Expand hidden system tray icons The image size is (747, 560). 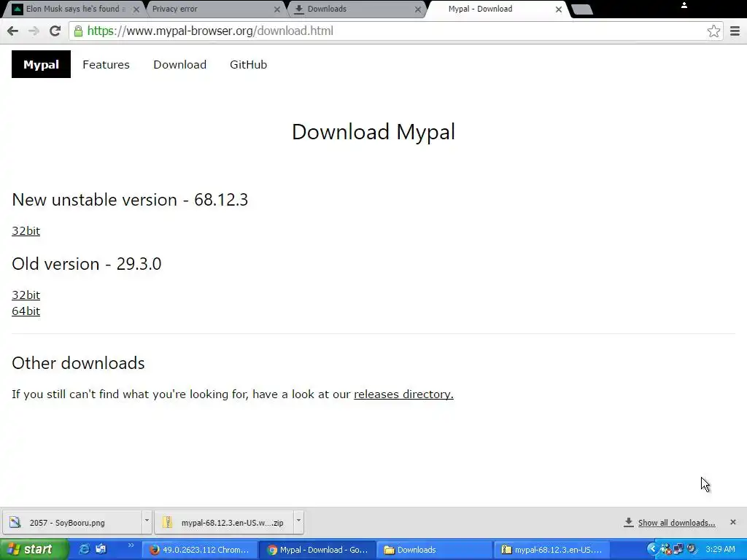(651, 550)
